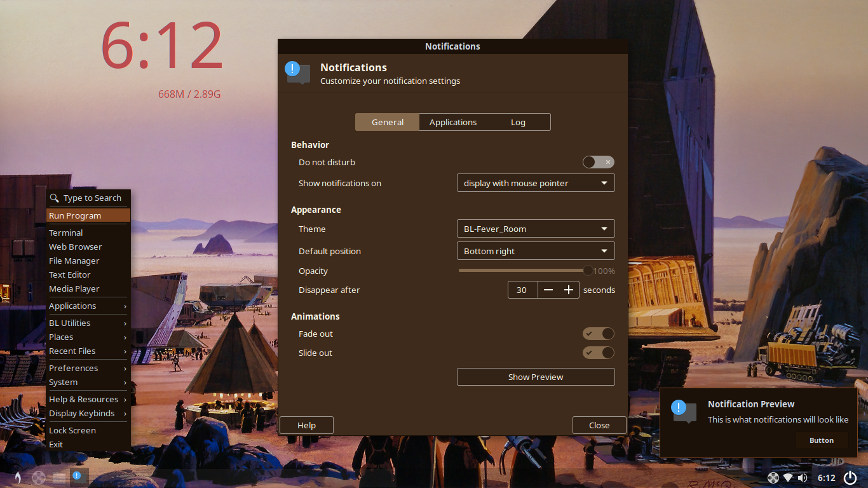Click the magnifier icon in menu search

[x=55, y=198]
